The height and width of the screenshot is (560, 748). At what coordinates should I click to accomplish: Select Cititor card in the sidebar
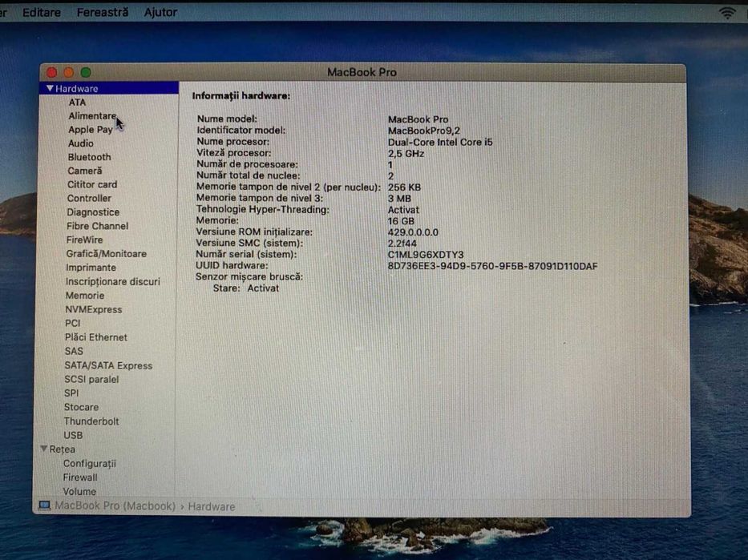92,184
